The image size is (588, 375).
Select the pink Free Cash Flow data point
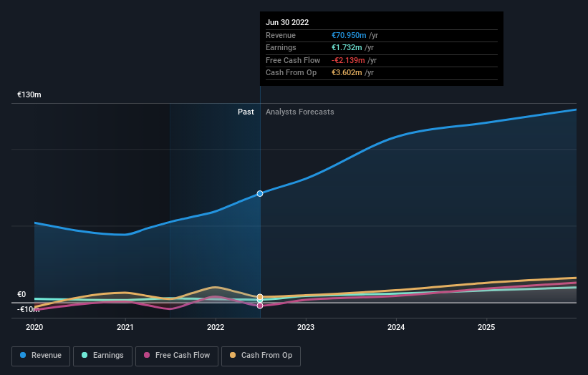(x=260, y=306)
